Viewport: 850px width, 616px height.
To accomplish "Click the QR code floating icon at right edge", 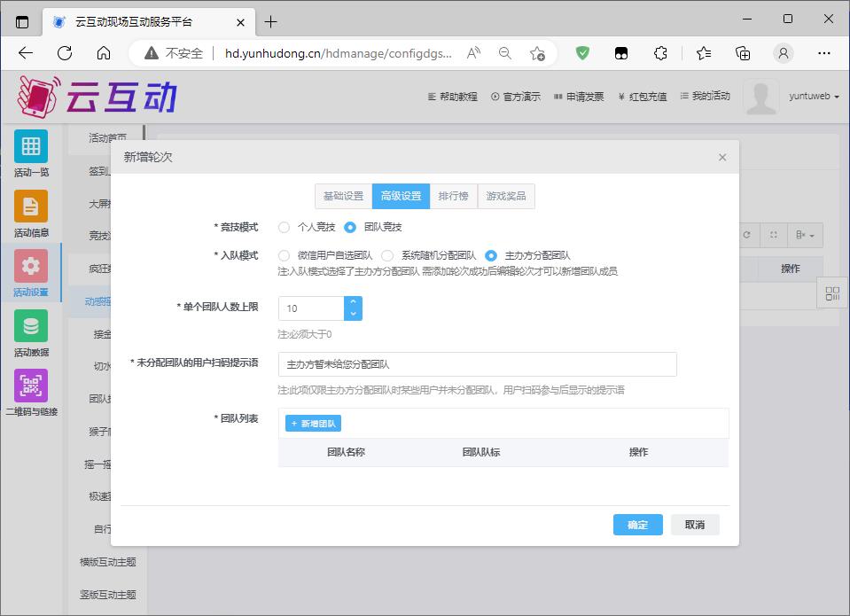I will tap(832, 294).
